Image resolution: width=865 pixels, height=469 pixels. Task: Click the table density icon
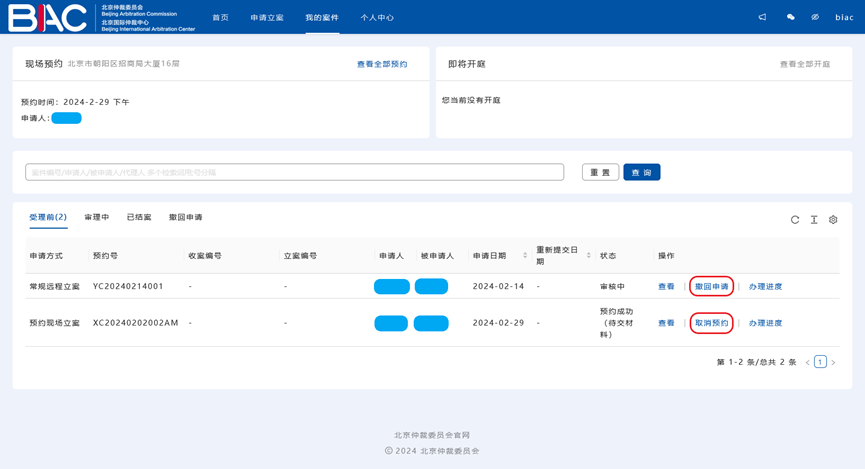[814, 220]
